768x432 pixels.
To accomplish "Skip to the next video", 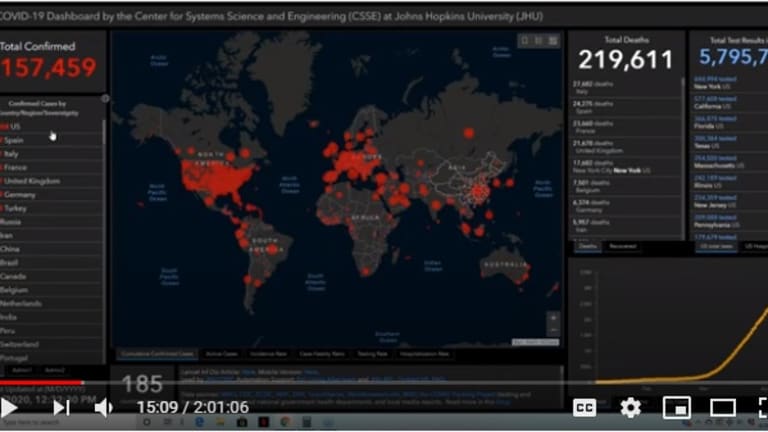I will click(61, 408).
